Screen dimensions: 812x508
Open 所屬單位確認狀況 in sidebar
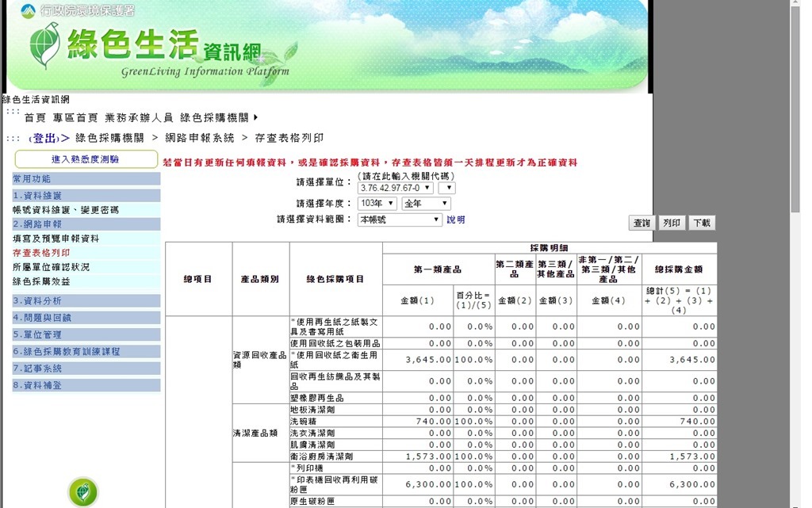pyautogui.click(x=52, y=267)
